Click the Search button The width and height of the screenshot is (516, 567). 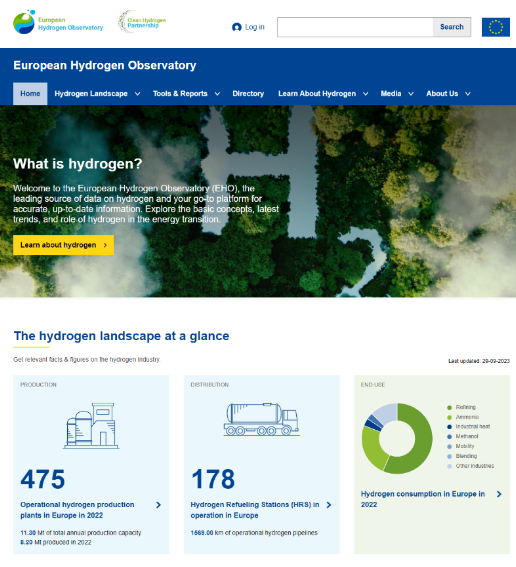pos(452,27)
